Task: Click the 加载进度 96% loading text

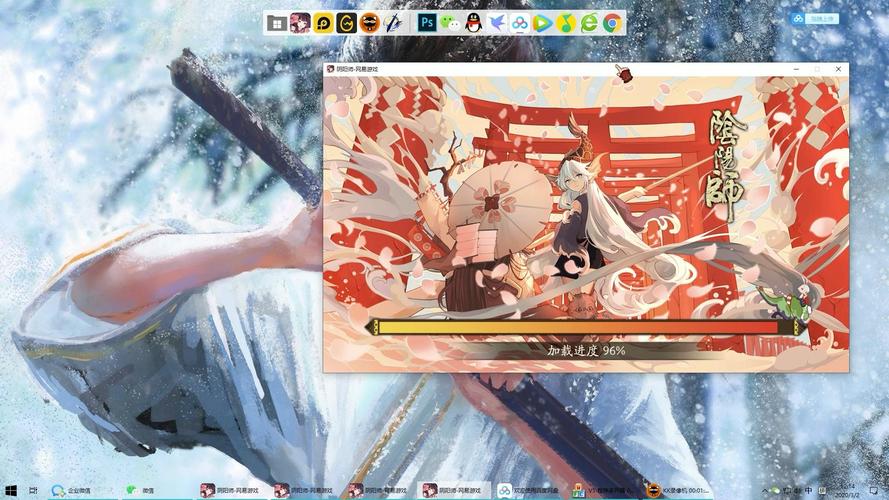Action: tap(586, 351)
